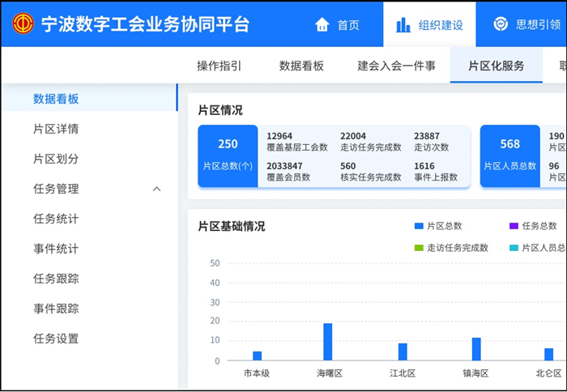
Task: Open 事件跟踪 sidebar item
Action: [x=56, y=309]
